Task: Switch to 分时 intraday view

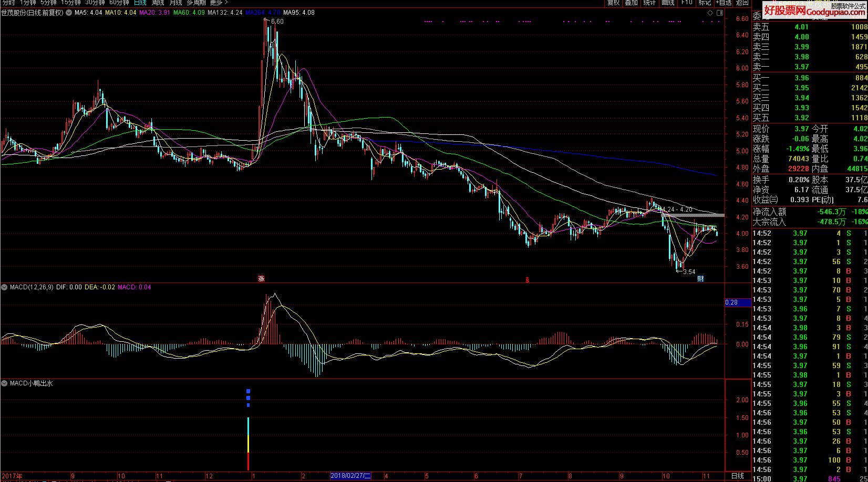Action: (x=8, y=3)
